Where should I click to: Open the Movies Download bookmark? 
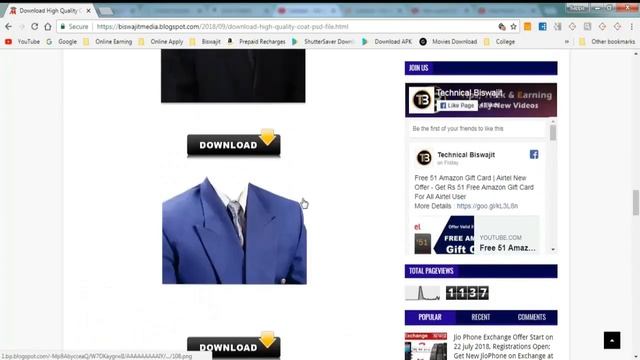click(448, 42)
